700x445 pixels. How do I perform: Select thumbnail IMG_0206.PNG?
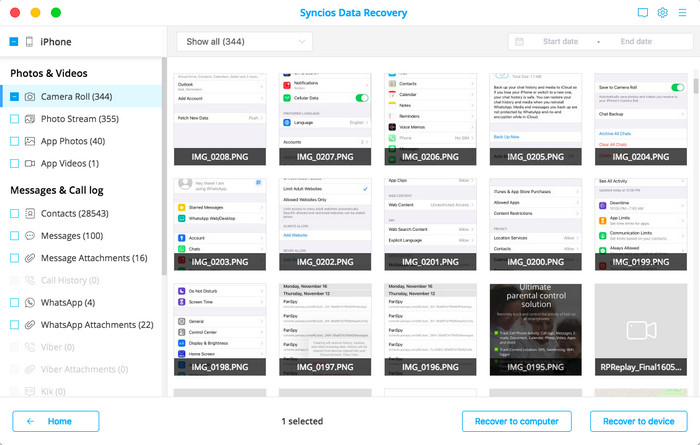(x=430, y=119)
